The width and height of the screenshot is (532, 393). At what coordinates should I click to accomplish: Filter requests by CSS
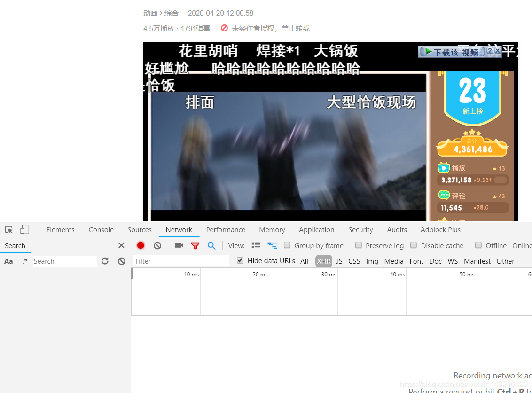(x=354, y=261)
